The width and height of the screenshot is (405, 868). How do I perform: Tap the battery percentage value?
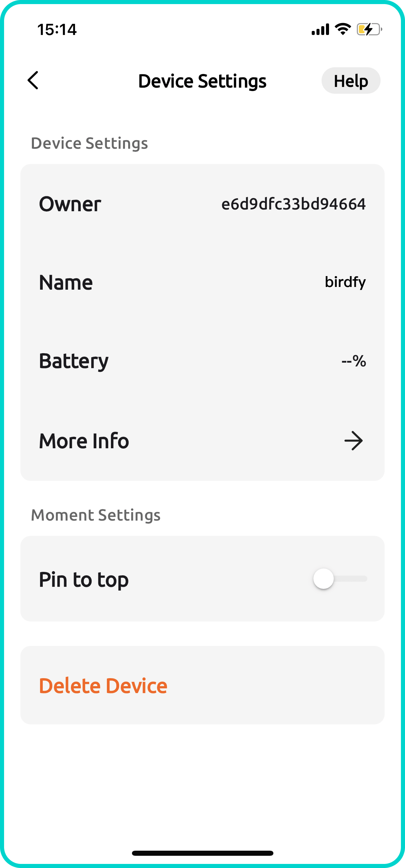353,361
